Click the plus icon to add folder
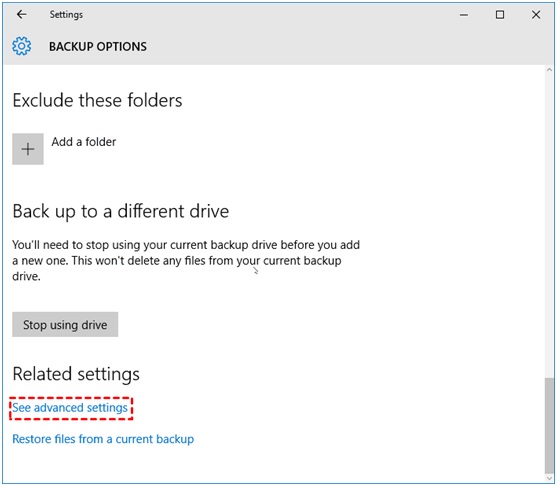 coord(28,149)
